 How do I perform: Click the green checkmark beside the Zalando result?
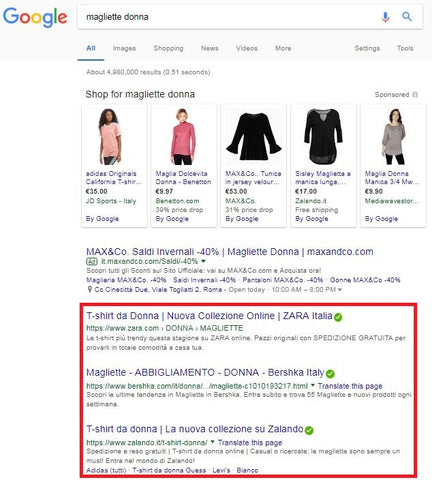tap(309, 430)
